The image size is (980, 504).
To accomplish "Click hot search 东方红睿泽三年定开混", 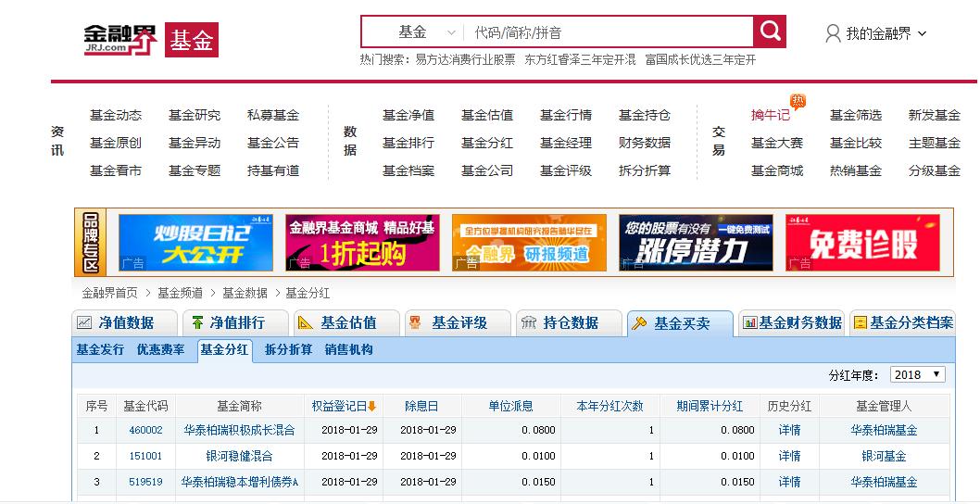I will [580, 60].
